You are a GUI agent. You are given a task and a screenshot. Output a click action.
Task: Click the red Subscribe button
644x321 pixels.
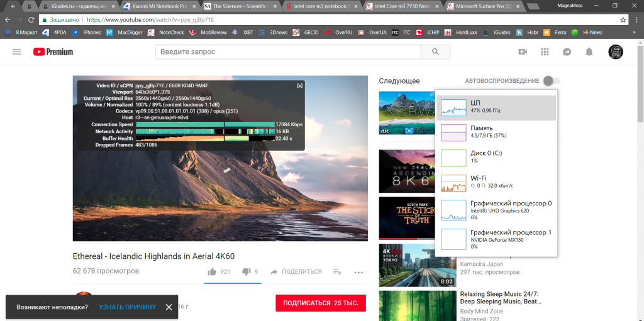pyautogui.click(x=321, y=303)
